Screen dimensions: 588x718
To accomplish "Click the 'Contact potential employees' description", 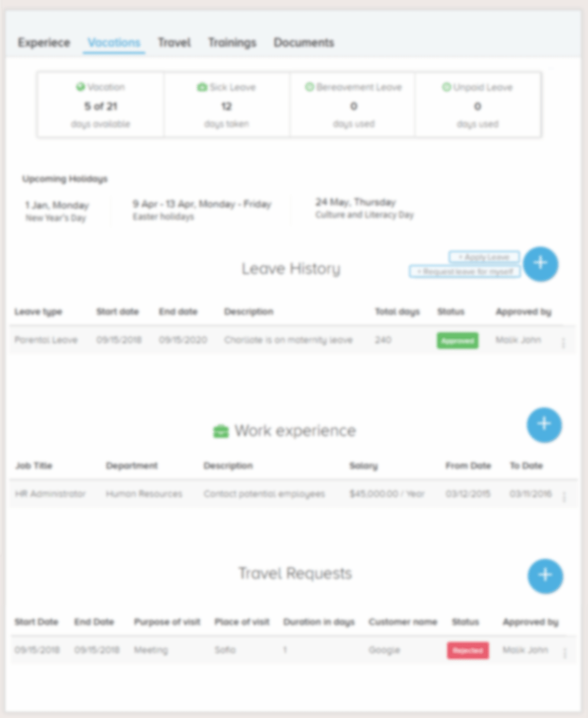I will 264,494.
